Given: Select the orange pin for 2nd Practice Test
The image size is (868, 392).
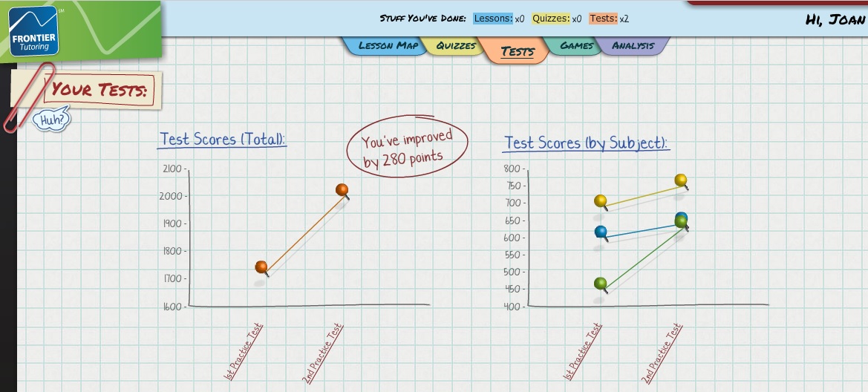Looking at the screenshot, I should 342,189.
